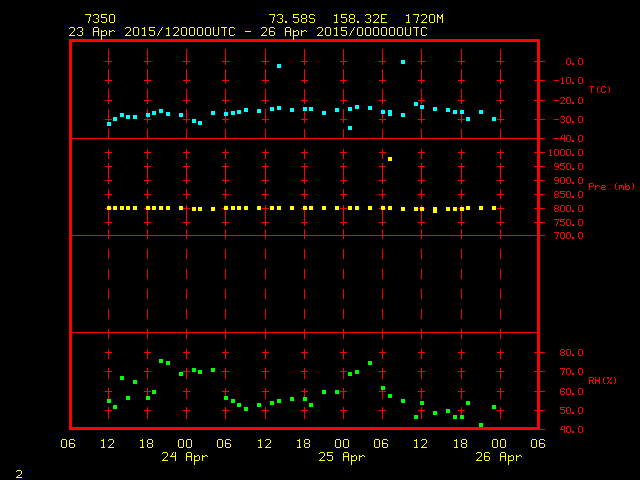
Task: Click the number 2 in bottom-left corner
Action: coord(18,472)
